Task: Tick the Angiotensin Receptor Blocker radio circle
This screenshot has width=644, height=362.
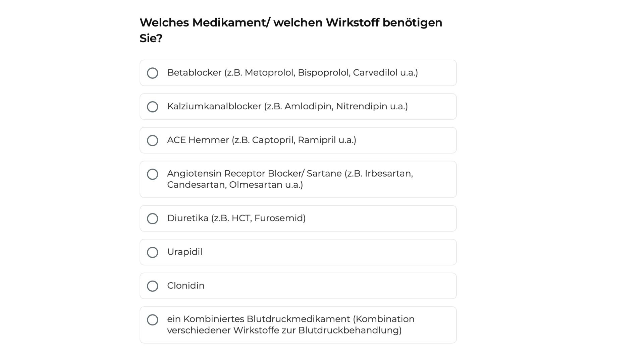Action: point(153,174)
